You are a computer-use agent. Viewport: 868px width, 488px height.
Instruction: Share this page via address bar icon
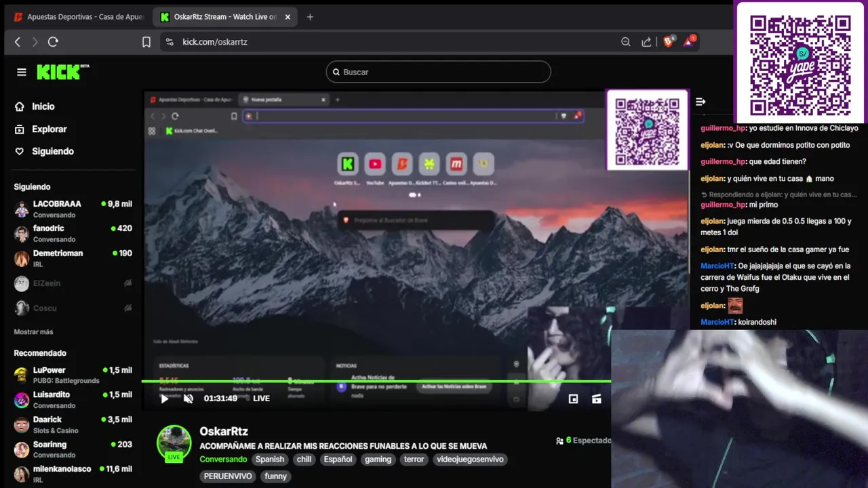(646, 42)
